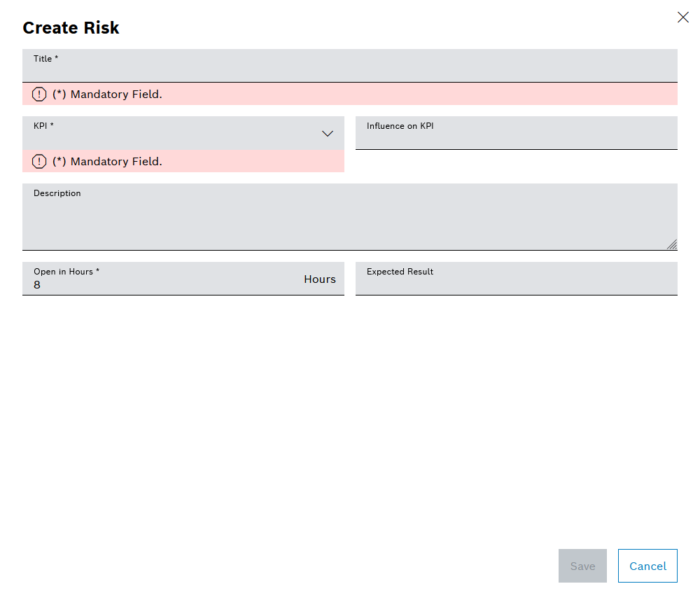Click the X icon at the top right corner
The image size is (700, 605).
tap(683, 17)
